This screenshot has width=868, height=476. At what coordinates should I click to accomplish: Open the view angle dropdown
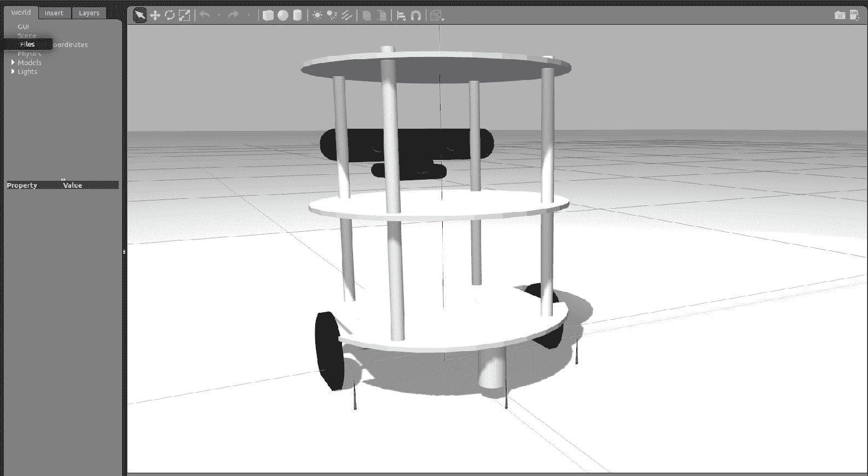tap(436, 16)
